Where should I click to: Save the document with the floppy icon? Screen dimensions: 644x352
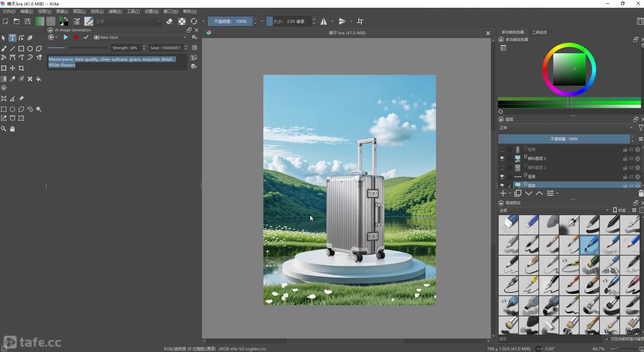point(28,22)
